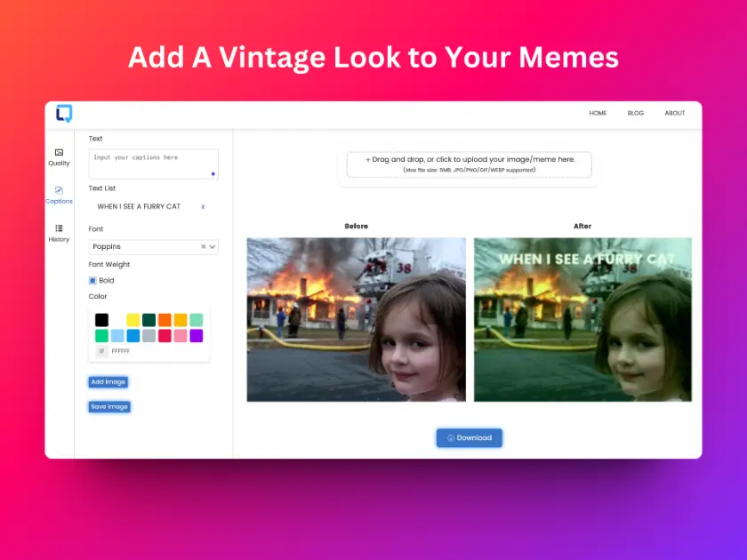Click the Before meme preview image
747x560 pixels.
(356, 318)
